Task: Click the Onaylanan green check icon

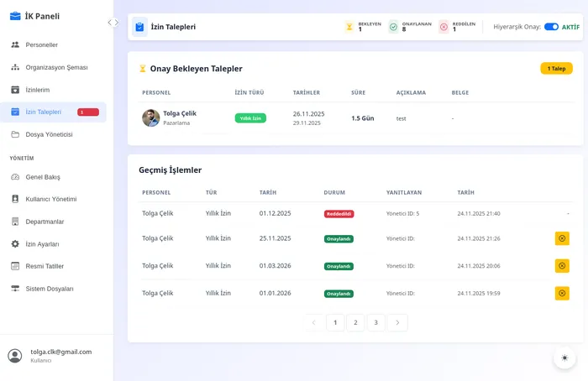Action: pyautogui.click(x=393, y=27)
